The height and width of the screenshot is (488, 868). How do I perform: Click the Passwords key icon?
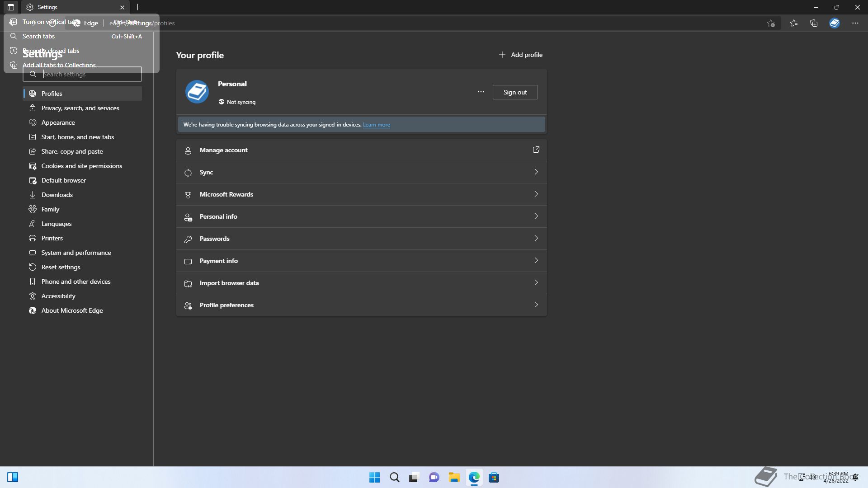pyautogui.click(x=188, y=239)
